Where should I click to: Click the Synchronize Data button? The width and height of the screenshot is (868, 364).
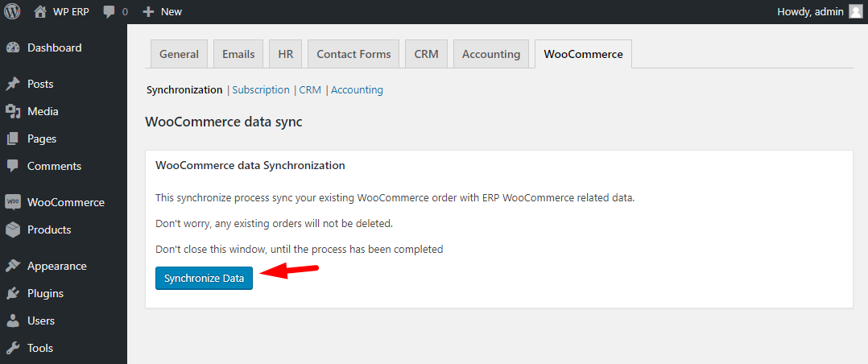(x=204, y=278)
